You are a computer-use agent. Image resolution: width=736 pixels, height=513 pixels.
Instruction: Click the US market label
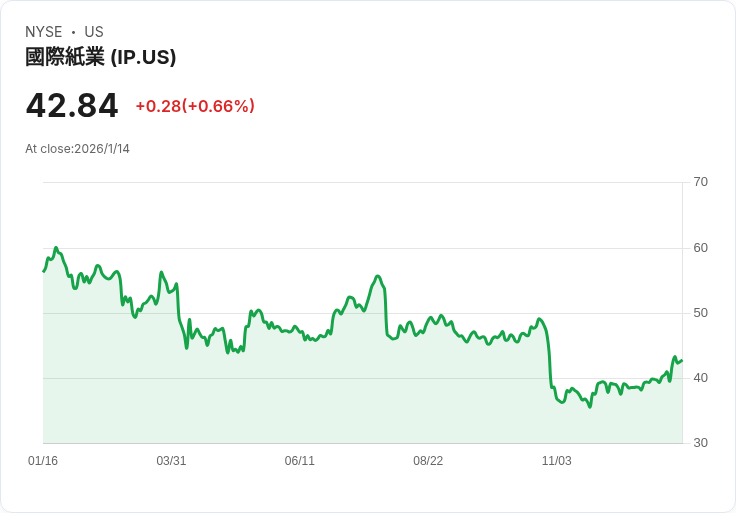tap(94, 32)
